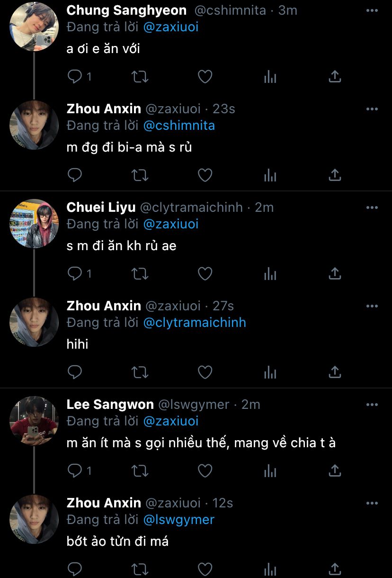This screenshot has height=578, width=392.
Task: Reply to Lee Sangwon's tweet
Action: (75, 470)
